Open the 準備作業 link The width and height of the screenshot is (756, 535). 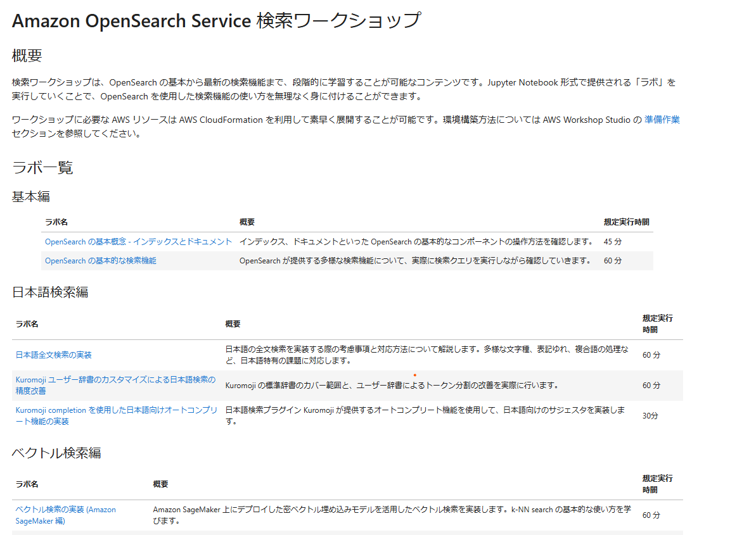click(662, 120)
